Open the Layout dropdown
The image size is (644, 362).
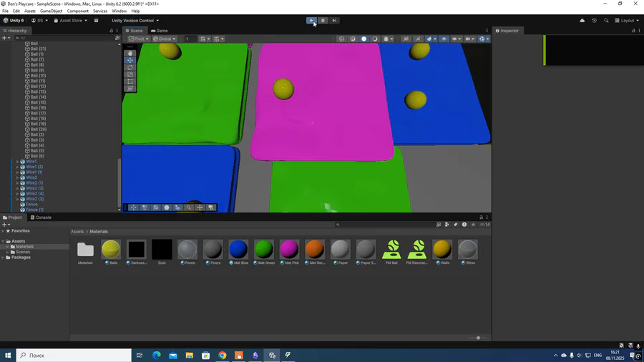click(x=627, y=21)
